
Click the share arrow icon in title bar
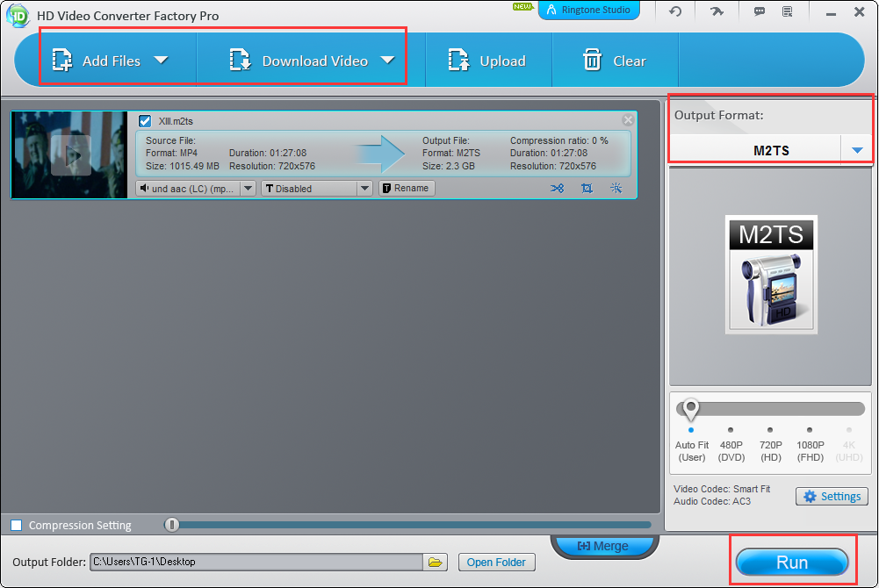pos(717,11)
